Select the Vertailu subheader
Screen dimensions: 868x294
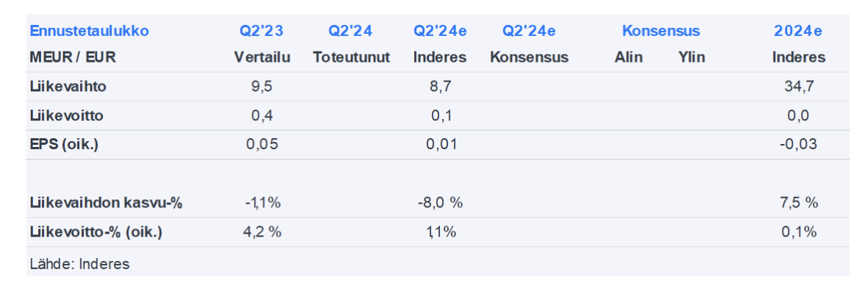tap(261, 57)
